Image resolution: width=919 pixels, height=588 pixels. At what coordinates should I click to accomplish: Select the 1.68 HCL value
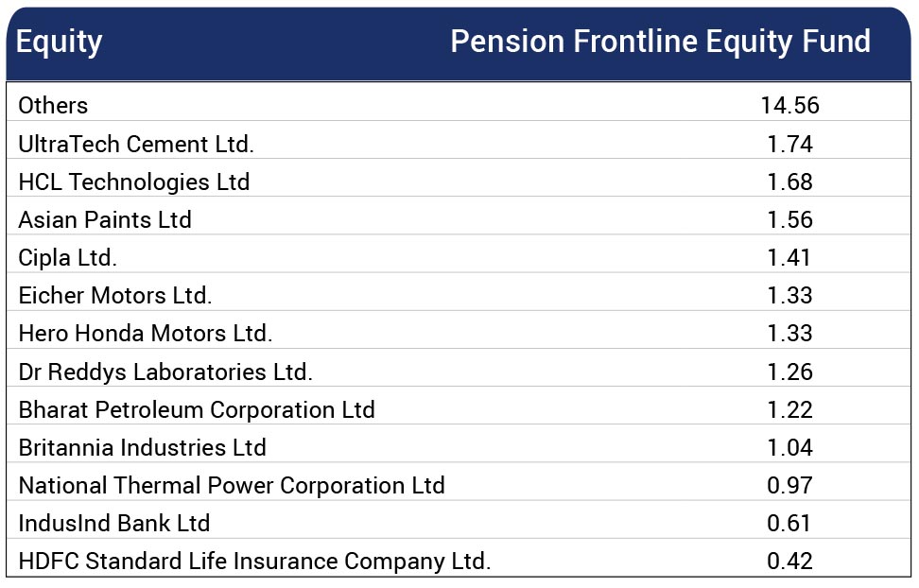[789, 182]
